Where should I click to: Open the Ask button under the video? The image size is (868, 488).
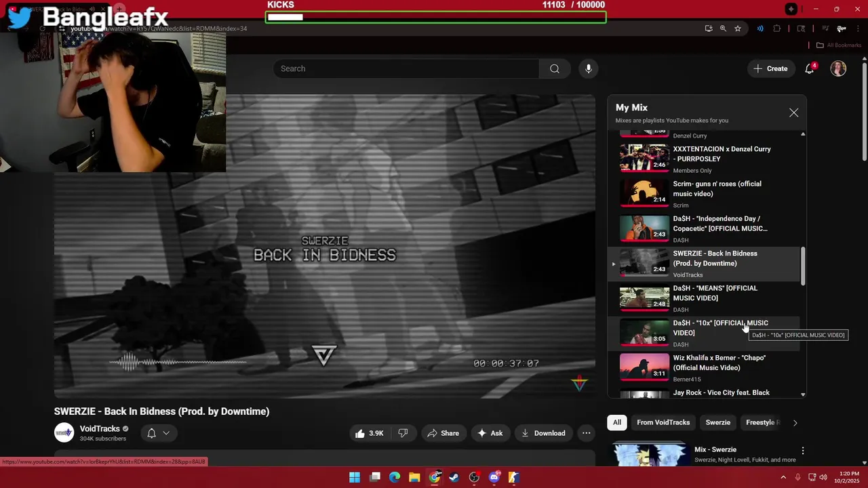coord(490,433)
